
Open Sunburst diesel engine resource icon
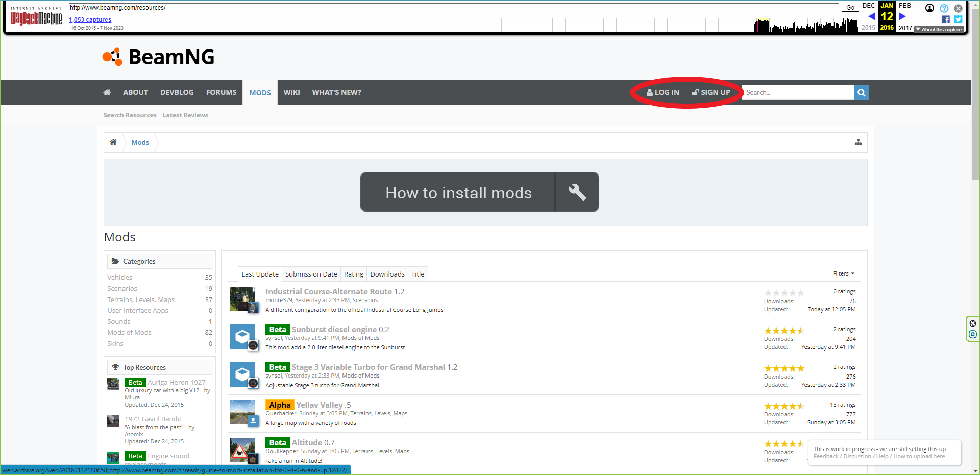[242, 337]
